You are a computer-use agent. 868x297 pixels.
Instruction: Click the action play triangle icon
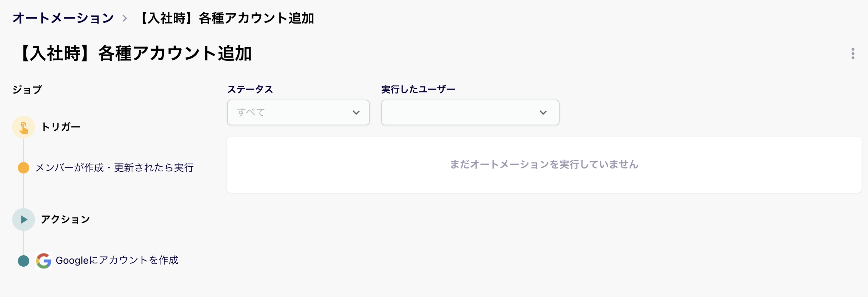(x=24, y=220)
